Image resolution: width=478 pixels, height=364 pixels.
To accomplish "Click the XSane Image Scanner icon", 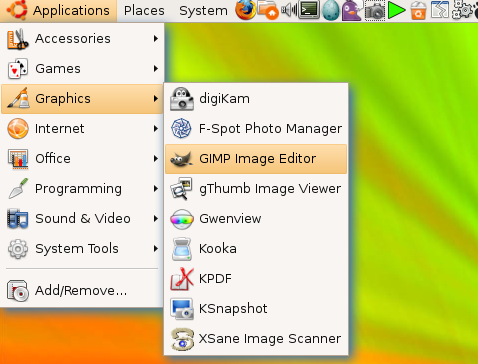I will pos(182,339).
